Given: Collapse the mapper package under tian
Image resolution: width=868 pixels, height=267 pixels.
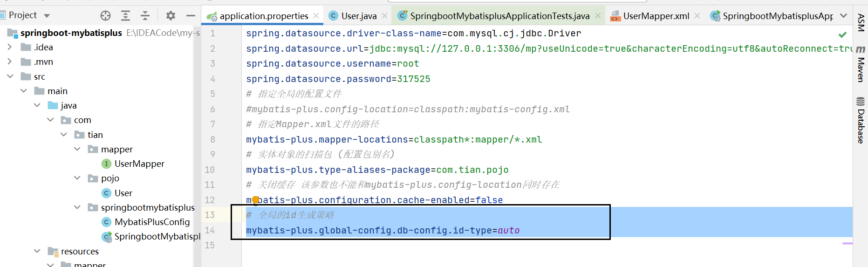Looking at the screenshot, I should (x=77, y=149).
